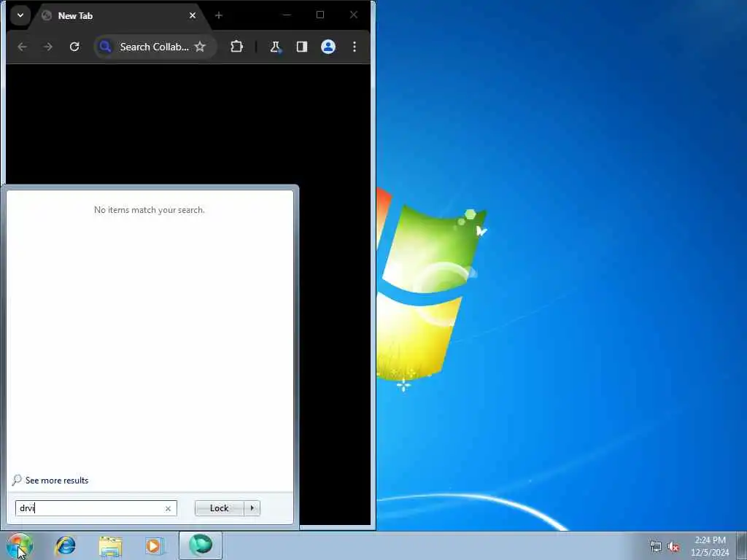Click the taskbar clock showing 2:24 PM

tap(710, 546)
